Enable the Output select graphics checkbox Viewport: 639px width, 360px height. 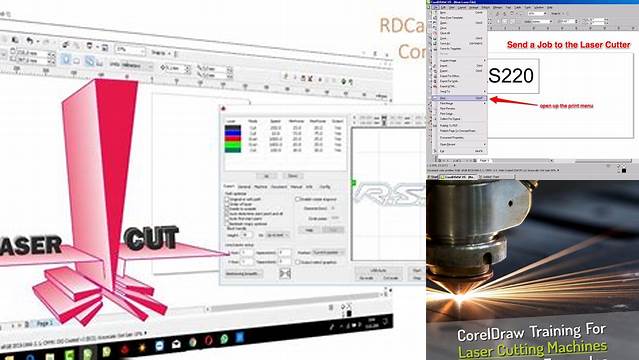click(x=297, y=262)
